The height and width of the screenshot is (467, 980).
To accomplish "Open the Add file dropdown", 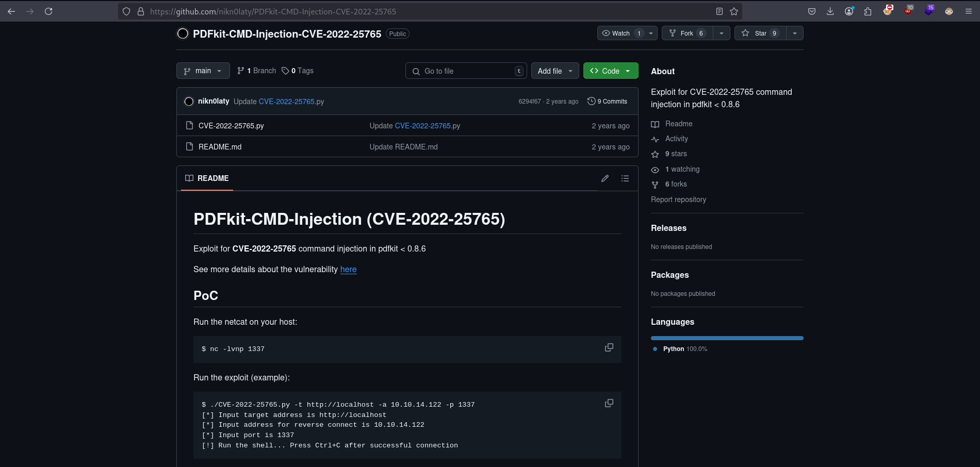I will (555, 71).
